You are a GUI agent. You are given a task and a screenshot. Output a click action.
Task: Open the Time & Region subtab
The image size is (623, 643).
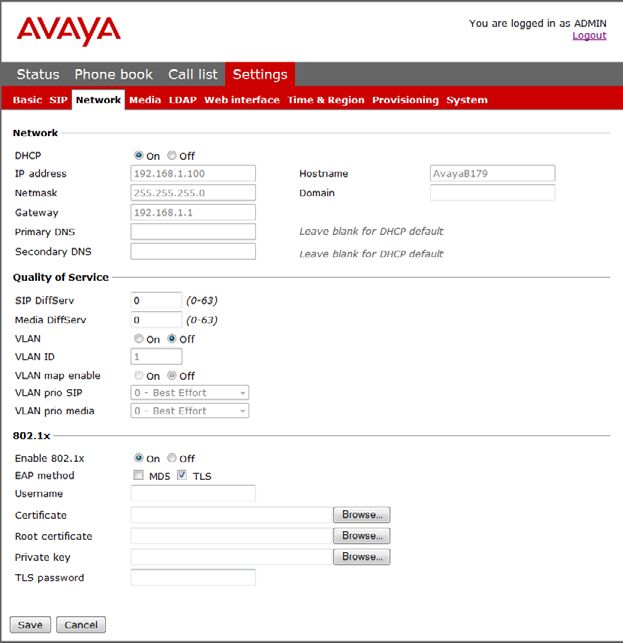[x=326, y=100]
